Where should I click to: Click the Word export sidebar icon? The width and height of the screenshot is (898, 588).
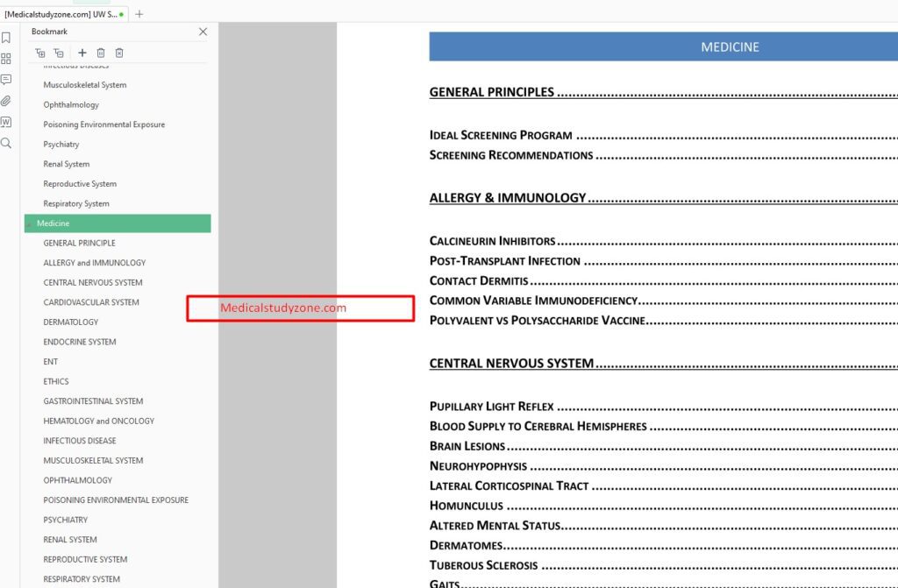[x=6, y=122]
